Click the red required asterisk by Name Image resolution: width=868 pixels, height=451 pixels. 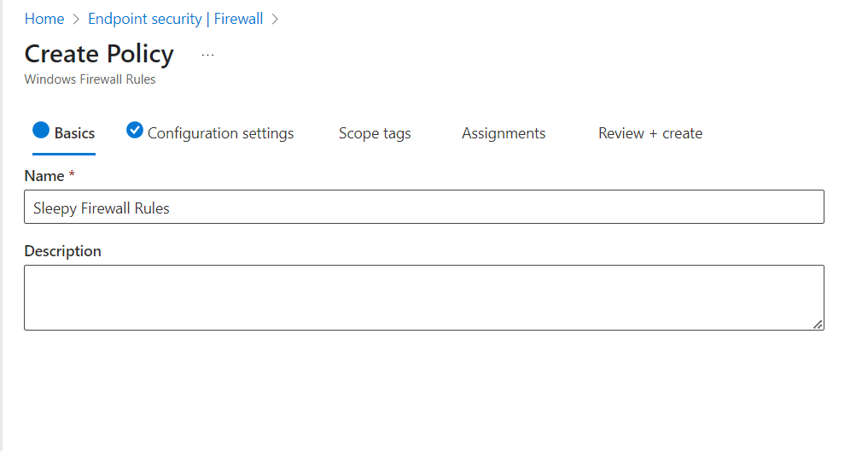(x=72, y=175)
